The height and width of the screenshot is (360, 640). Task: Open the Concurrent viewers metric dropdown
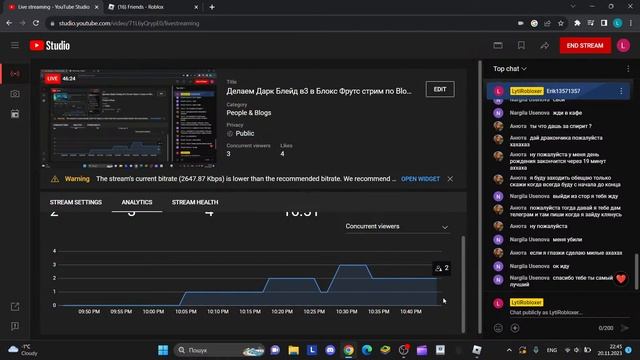(x=397, y=227)
